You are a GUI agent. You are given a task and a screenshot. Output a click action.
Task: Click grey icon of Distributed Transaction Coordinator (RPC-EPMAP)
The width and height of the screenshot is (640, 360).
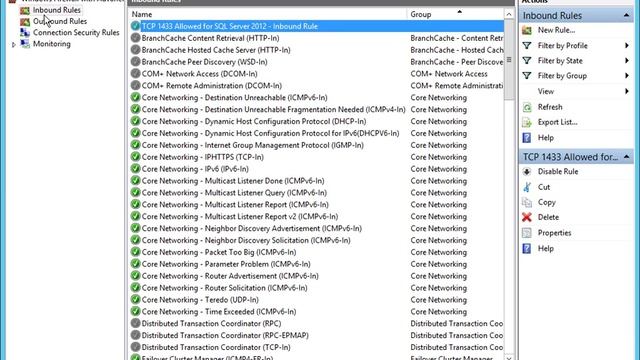[136, 335]
